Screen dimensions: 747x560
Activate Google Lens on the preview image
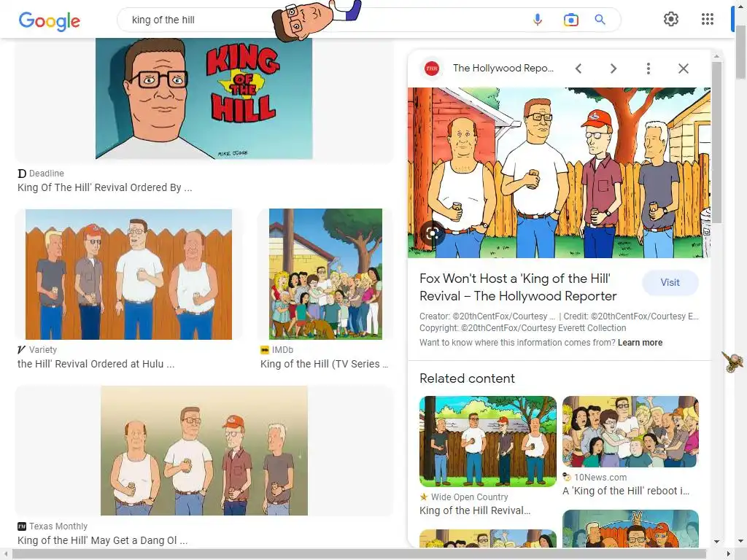click(433, 233)
